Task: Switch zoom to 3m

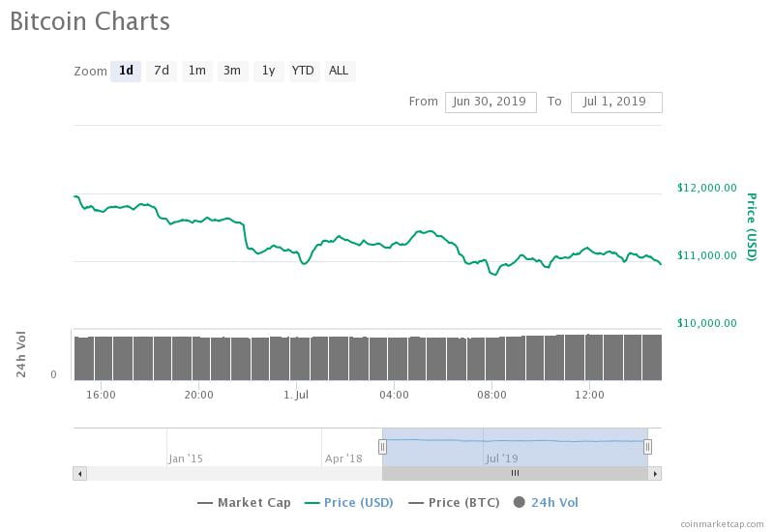Action: [x=232, y=71]
